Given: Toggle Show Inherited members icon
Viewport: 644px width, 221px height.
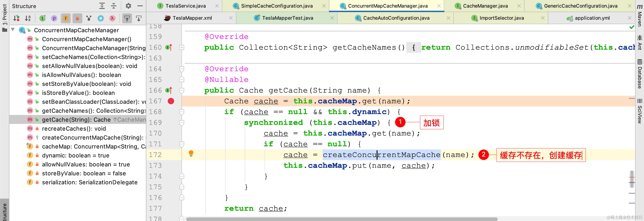Looking at the screenshot, I should [43, 18].
